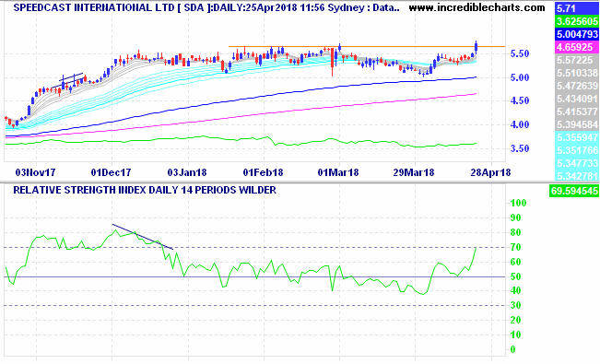Select the RSI 70 scale label
600x364 pixels.
coord(515,247)
